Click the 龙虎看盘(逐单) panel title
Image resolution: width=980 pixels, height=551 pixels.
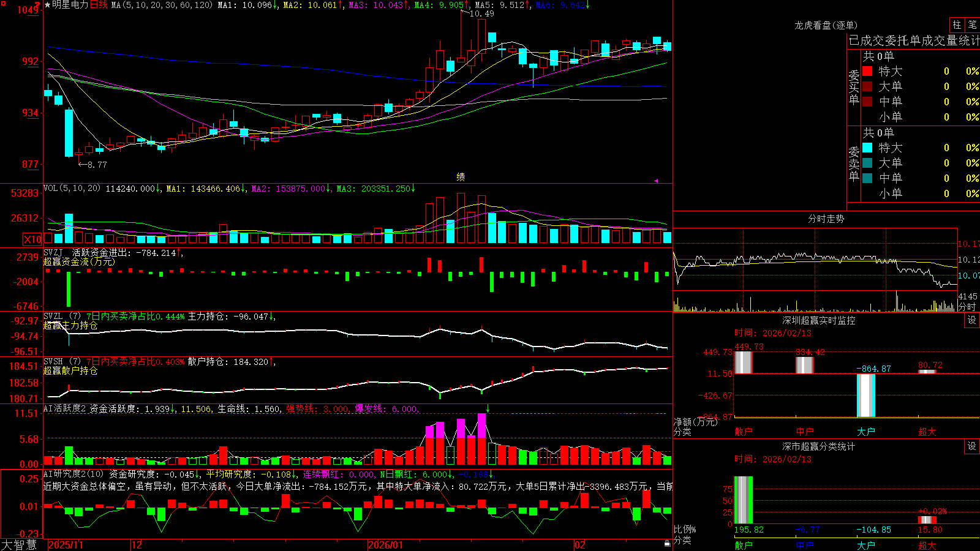826,25
